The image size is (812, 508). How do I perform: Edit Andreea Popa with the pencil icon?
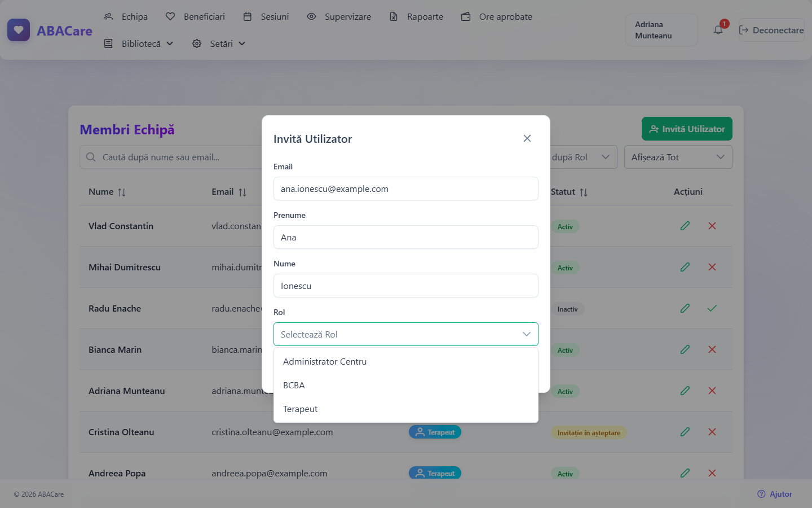coord(685,473)
